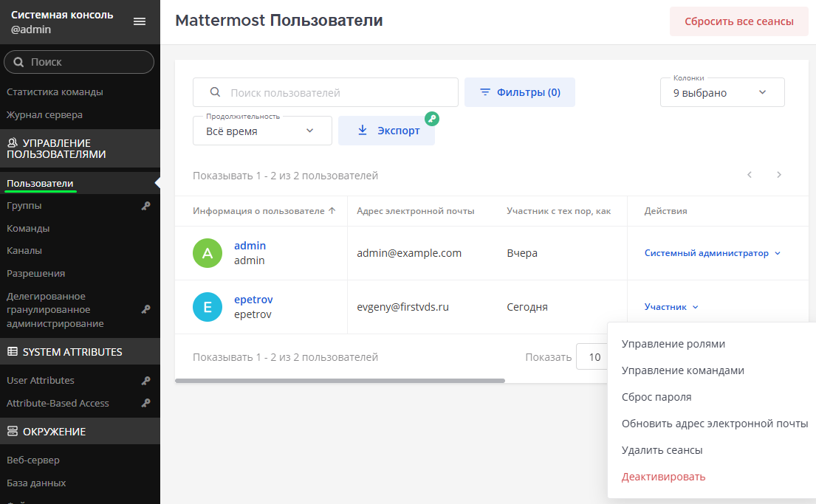Open Делегированное гранулированное администрирование

55,309
